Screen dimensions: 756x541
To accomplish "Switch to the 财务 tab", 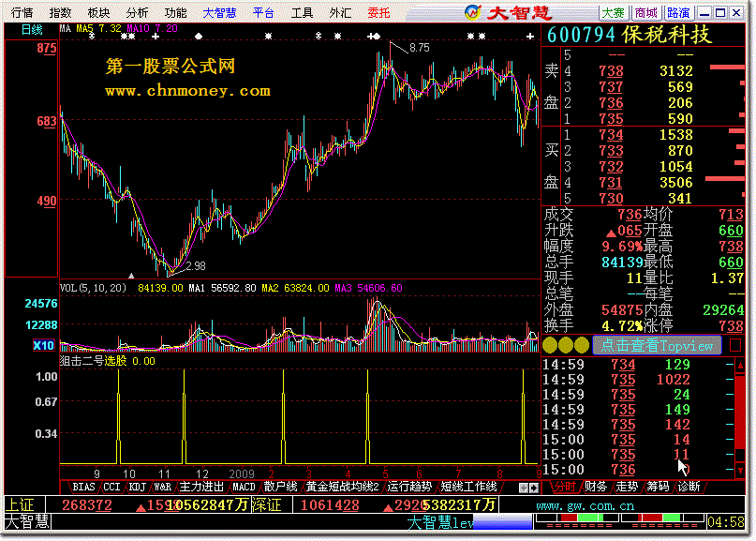I will tap(596, 487).
